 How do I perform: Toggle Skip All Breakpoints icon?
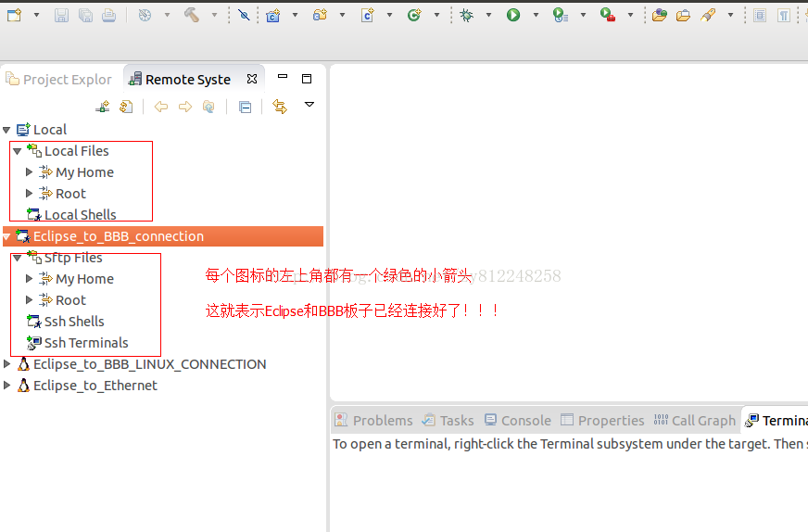(244, 15)
